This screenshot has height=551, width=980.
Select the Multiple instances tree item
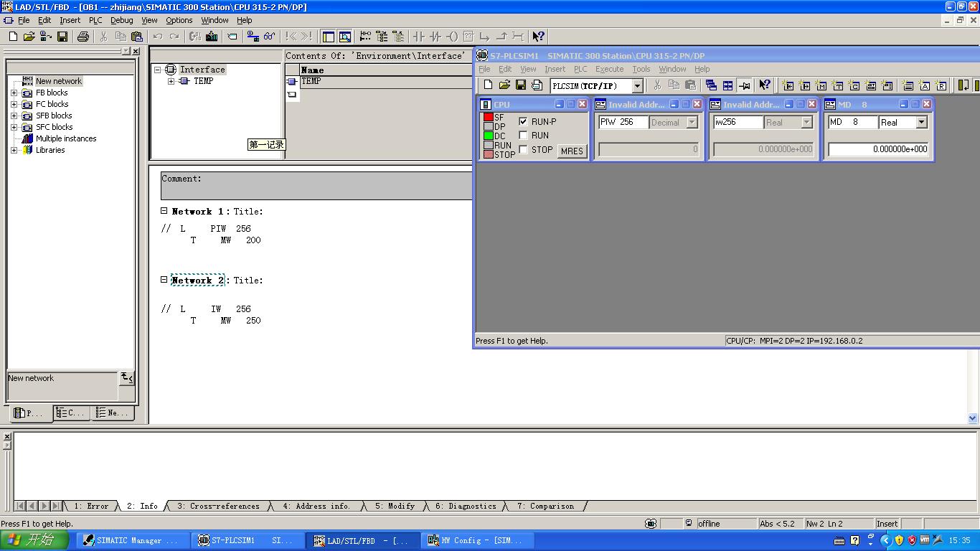coord(66,138)
